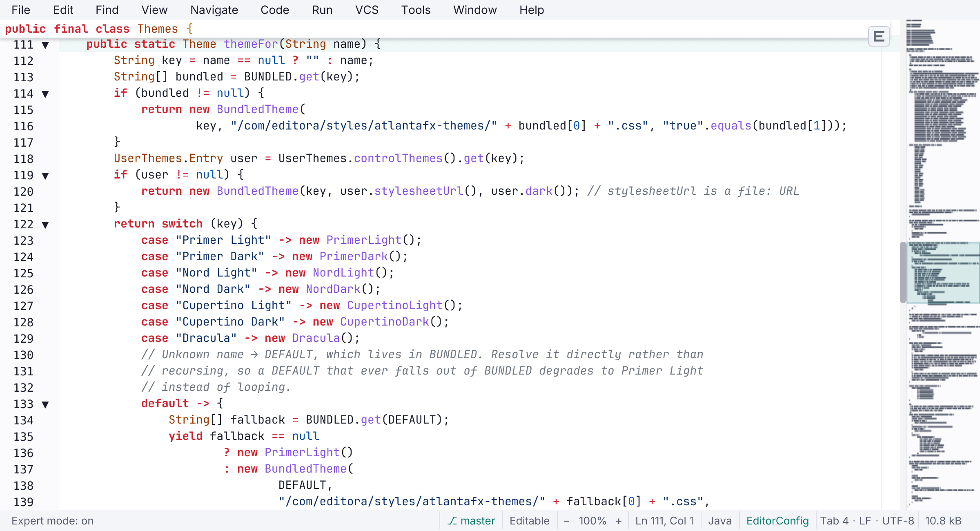Click the master git branch indicator
This screenshot has width=980, height=531.
click(x=471, y=521)
